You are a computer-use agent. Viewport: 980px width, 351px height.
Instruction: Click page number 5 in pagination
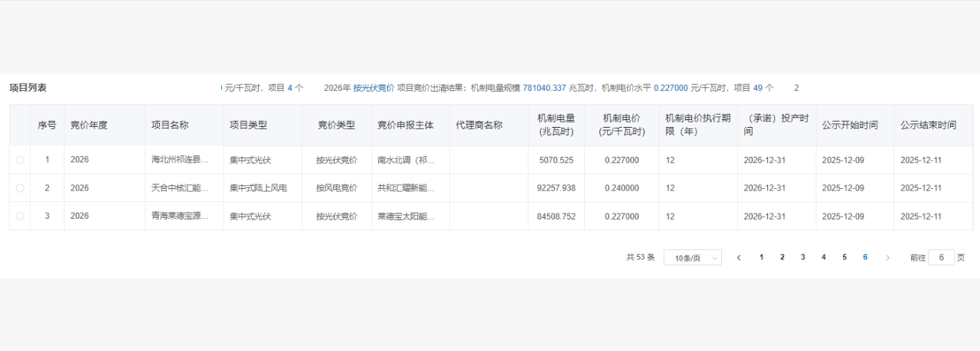pos(844,258)
